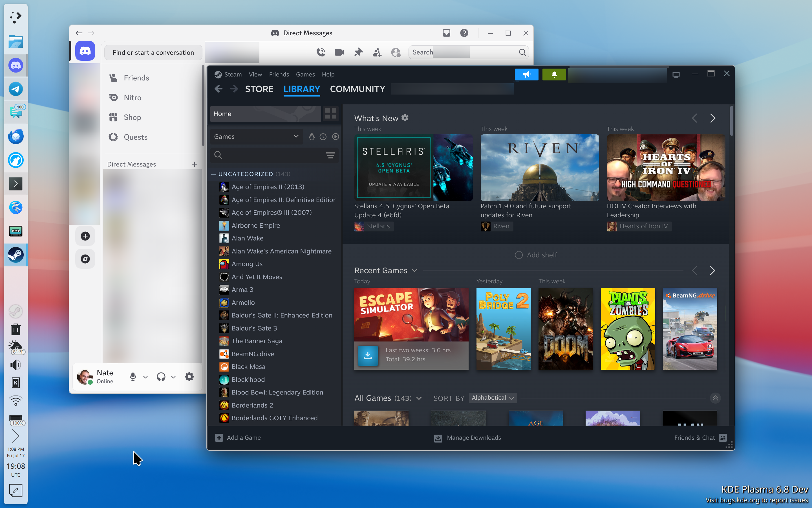Click the Steam library search field
Viewport: 812px width, 508px height.
click(274, 155)
